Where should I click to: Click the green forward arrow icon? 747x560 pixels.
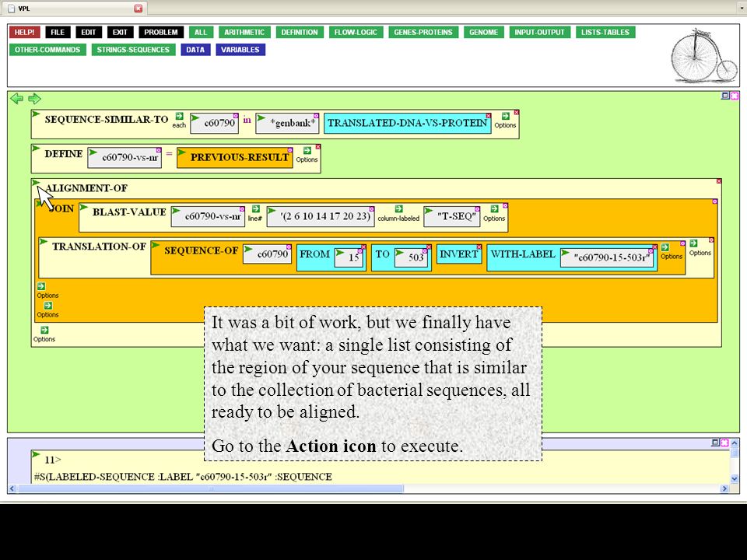[x=34, y=99]
